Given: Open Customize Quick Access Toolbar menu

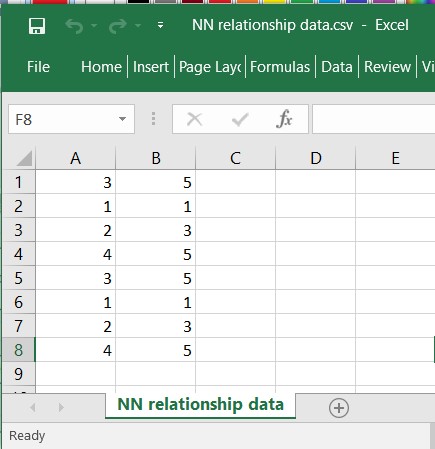Looking at the screenshot, I should pyautogui.click(x=160, y=25).
